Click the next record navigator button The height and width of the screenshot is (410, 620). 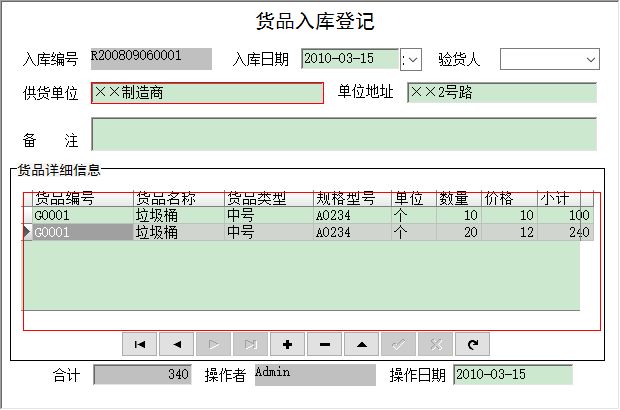click(x=214, y=344)
